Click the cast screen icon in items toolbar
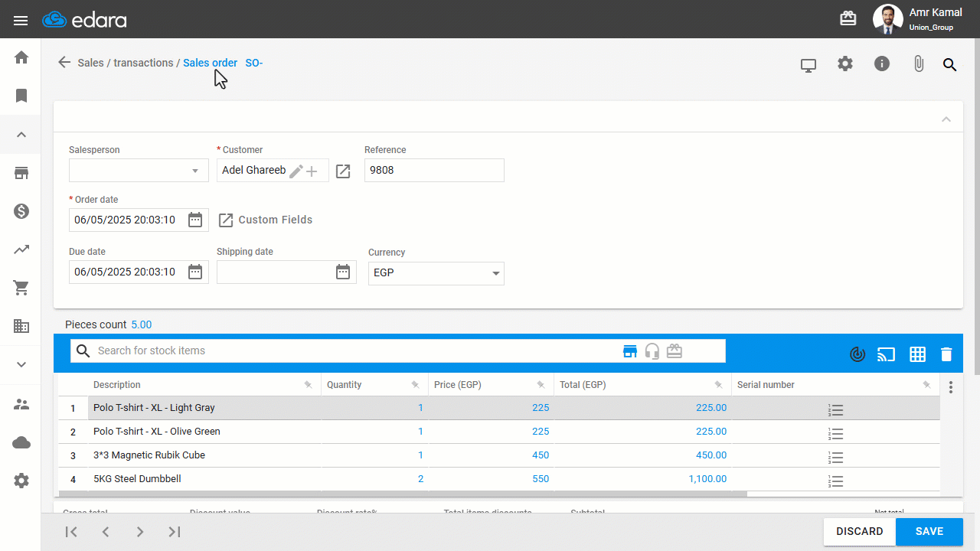Image resolution: width=980 pixels, height=551 pixels. point(886,354)
